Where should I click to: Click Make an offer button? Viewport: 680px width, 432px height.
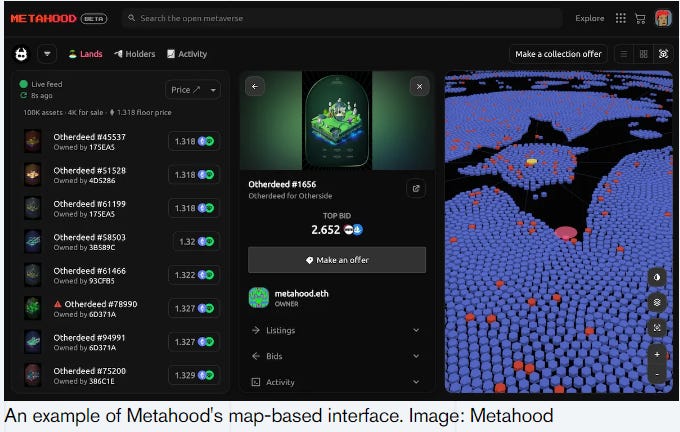337,260
